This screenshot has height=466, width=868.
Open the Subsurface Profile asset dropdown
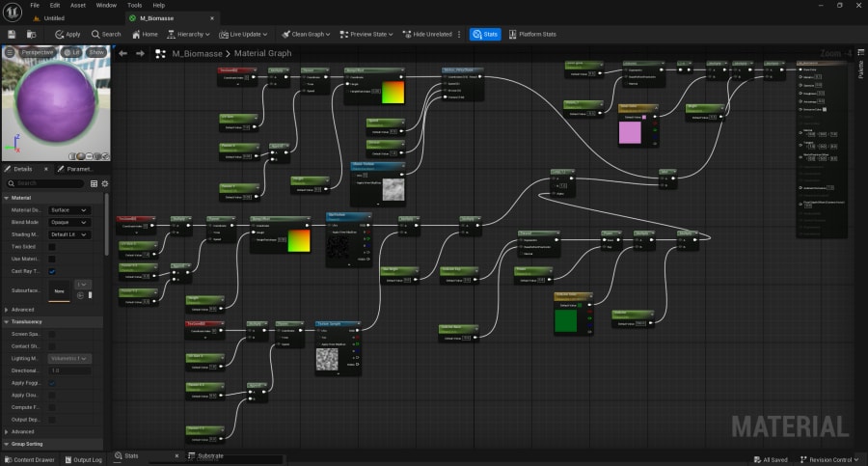pyautogui.click(x=82, y=285)
